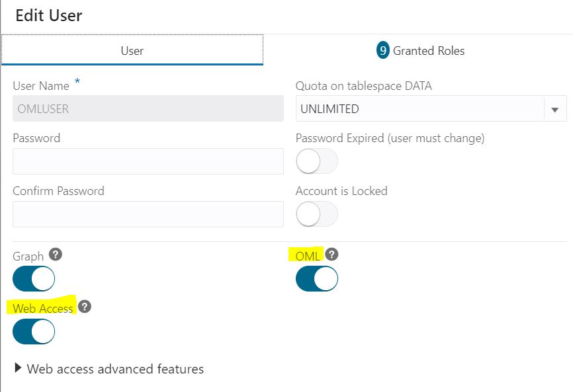This screenshot has height=392, width=573.
Task: Click the Web Access help icon
Action: 85,307
